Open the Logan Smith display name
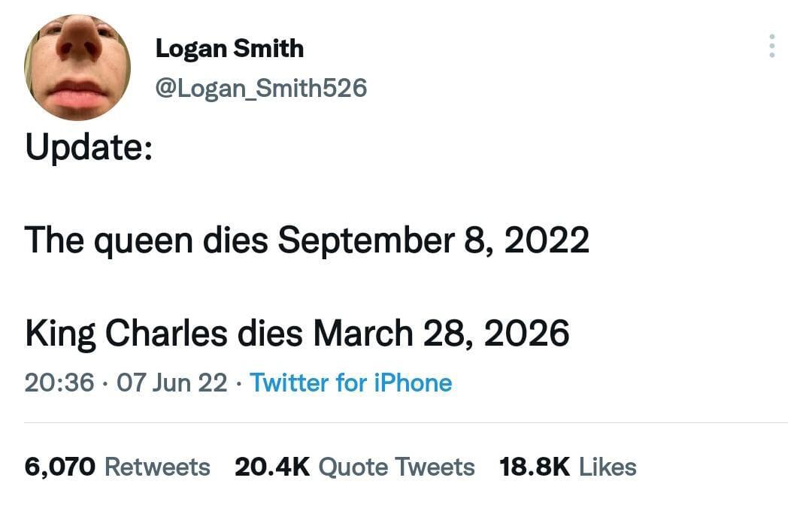The image size is (812, 508). pos(229,49)
